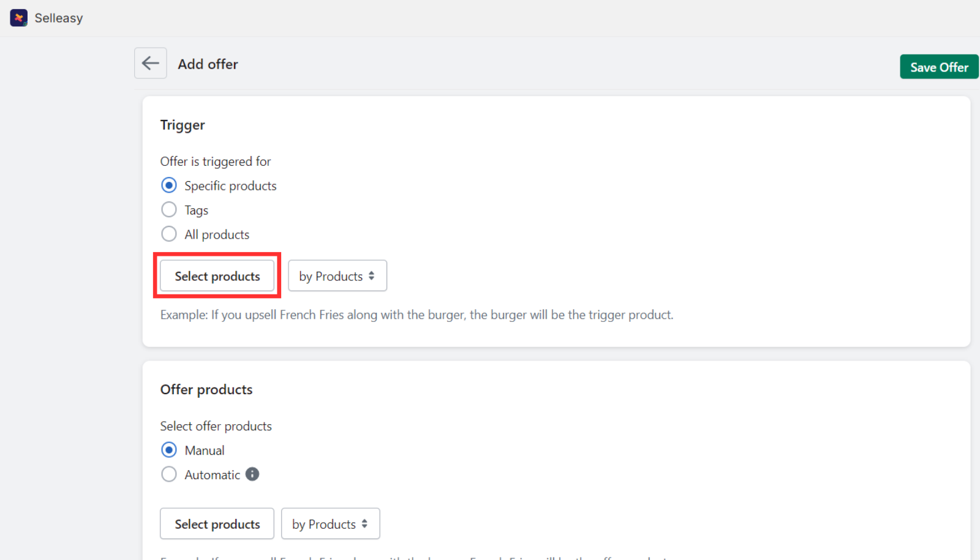Open the by Products dropdown under Offer products
The width and height of the screenshot is (980, 560).
[330, 523]
